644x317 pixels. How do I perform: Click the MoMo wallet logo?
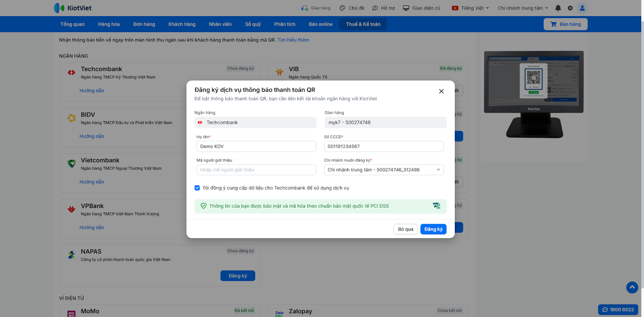click(72, 314)
